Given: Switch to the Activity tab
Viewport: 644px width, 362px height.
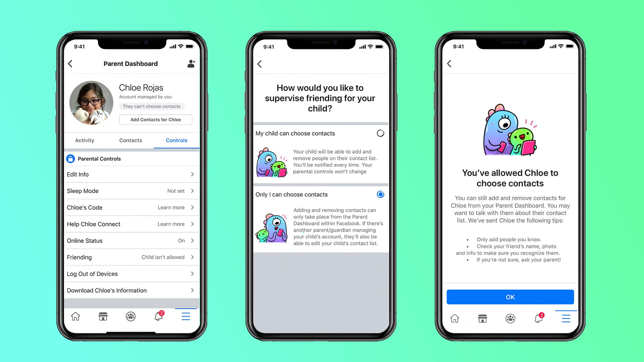Looking at the screenshot, I should (x=84, y=140).
